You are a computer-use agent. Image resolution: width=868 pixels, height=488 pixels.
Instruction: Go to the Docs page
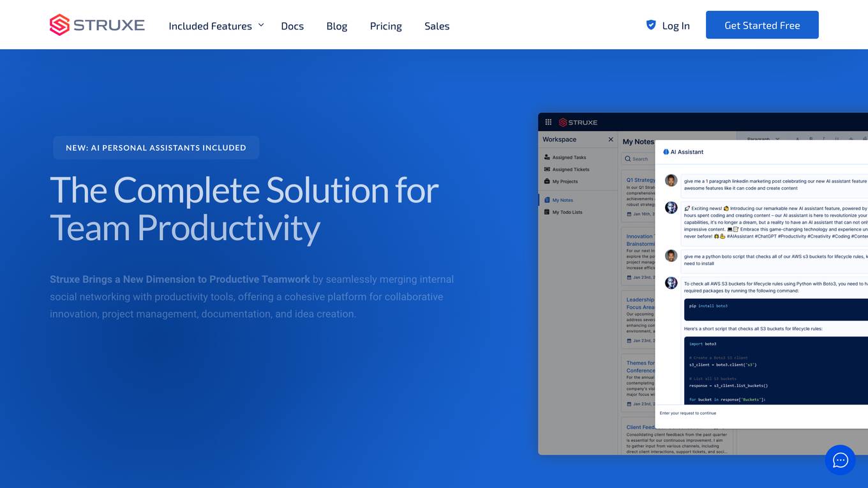click(292, 26)
